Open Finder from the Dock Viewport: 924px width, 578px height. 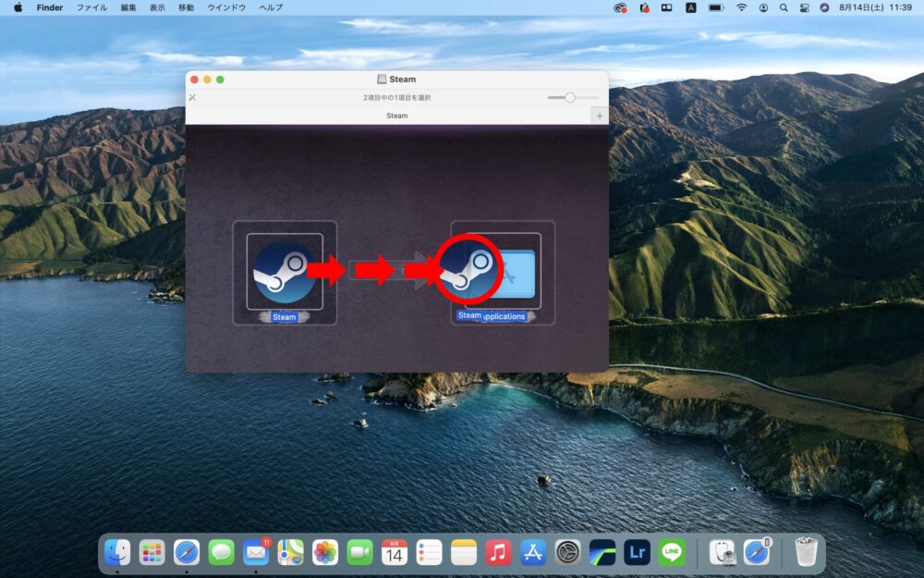117,553
